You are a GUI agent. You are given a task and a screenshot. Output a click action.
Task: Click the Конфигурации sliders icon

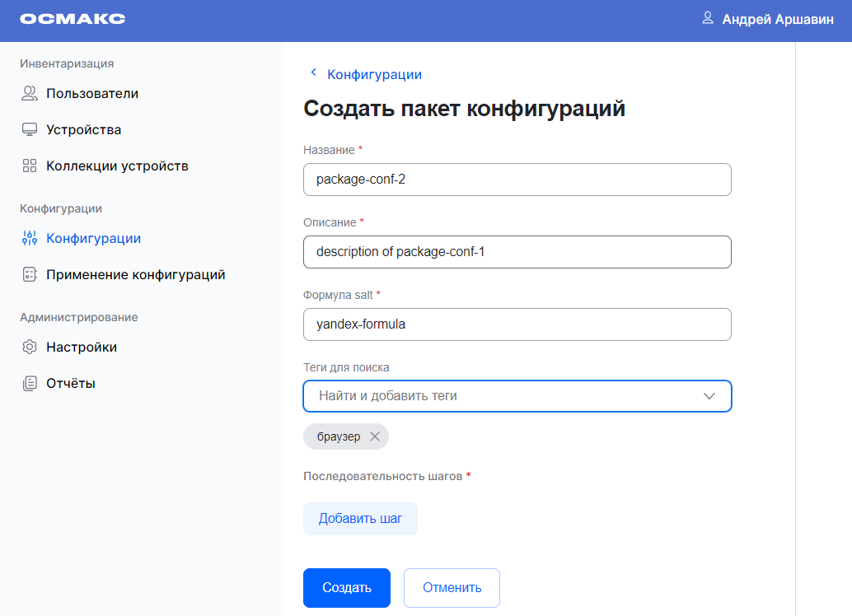(30, 238)
